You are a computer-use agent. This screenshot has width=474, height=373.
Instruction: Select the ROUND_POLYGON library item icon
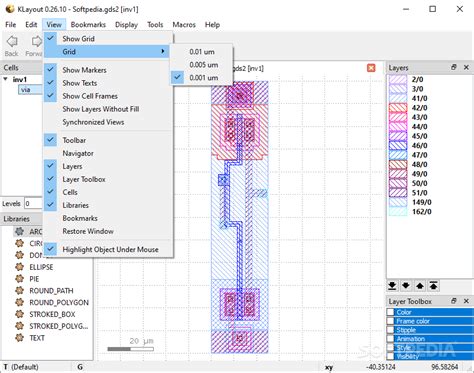coord(20,302)
